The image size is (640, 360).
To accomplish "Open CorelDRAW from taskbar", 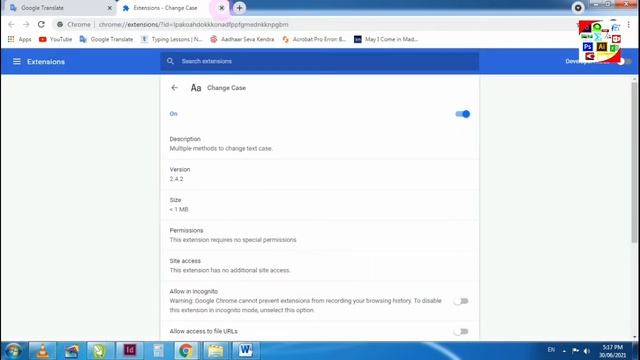I will (x=100, y=351).
